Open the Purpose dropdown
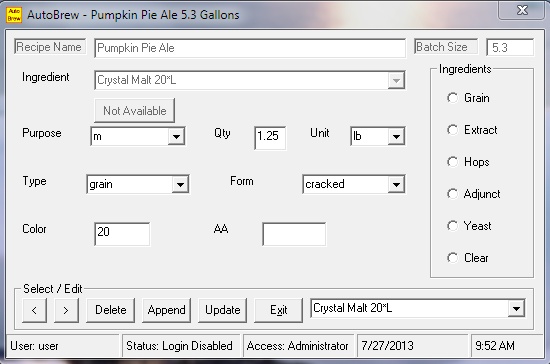The height and width of the screenshot is (364, 550). pyautogui.click(x=176, y=136)
